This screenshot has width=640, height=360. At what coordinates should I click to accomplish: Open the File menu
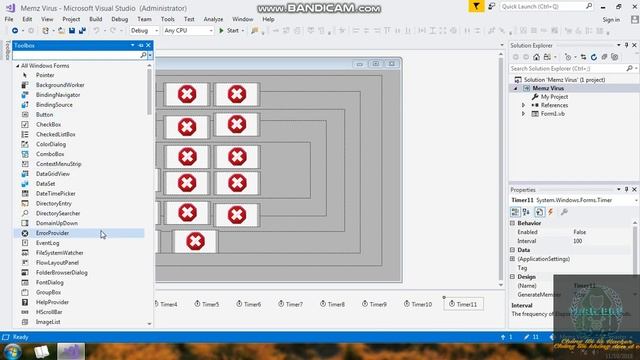(x=9, y=19)
